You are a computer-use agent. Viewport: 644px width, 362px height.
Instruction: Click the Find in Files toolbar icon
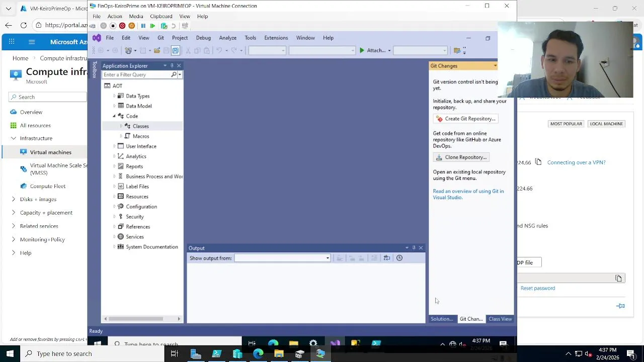tap(457, 50)
